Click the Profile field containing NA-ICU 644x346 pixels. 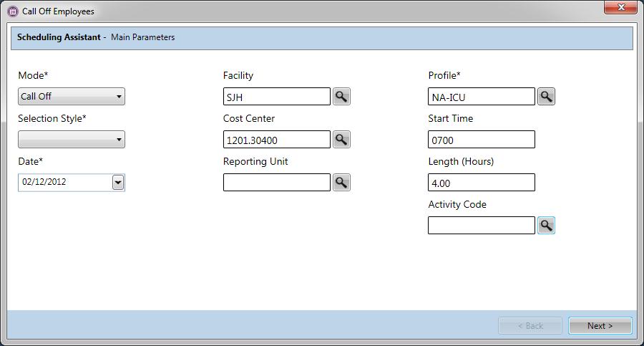coord(481,97)
